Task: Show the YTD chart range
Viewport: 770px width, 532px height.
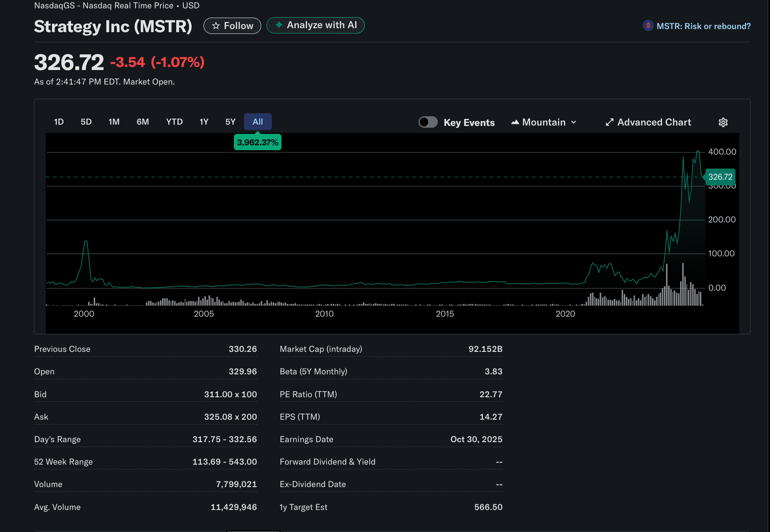Action: pyautogui.click(x=174, y=122)
